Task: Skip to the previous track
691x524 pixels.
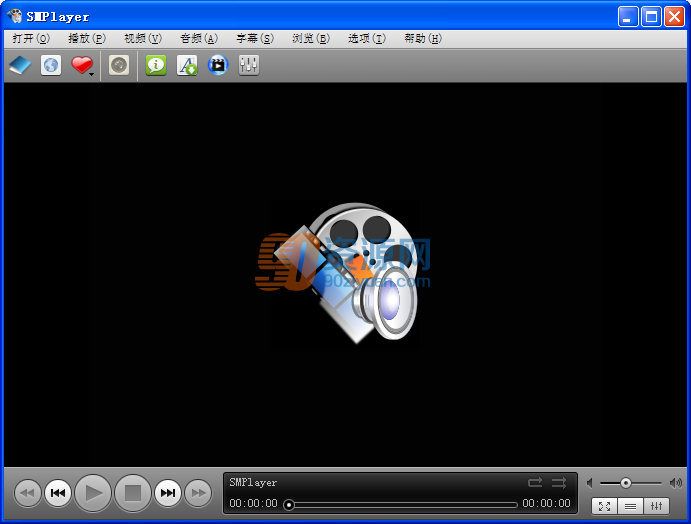Action: 58,493
